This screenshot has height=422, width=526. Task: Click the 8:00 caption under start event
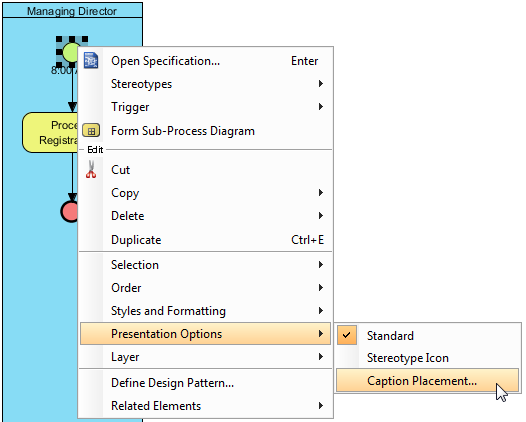pyautogui.click(x=64, y=70)
